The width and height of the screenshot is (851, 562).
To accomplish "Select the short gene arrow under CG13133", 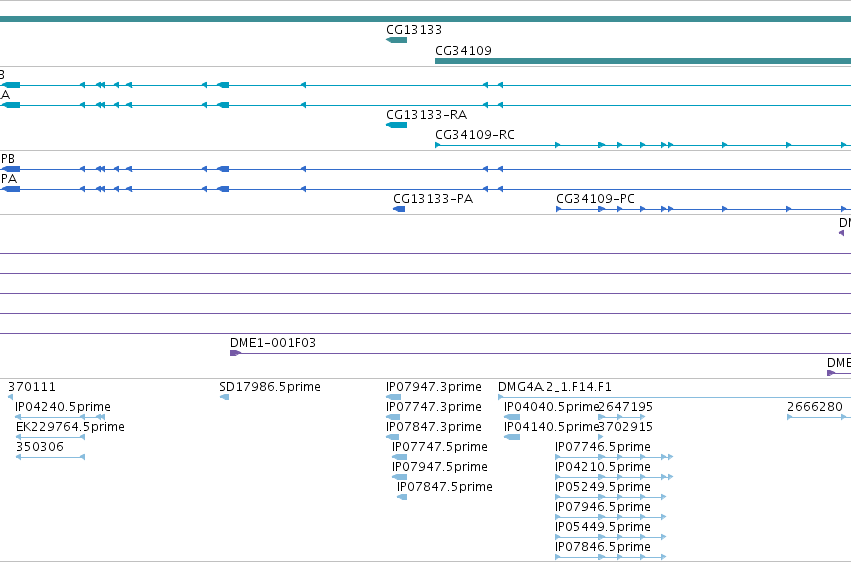I will point(396,40).
